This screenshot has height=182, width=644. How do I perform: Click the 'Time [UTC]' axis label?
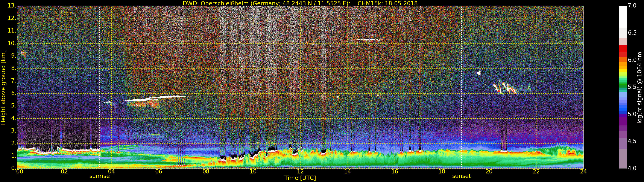click(300, 178)
